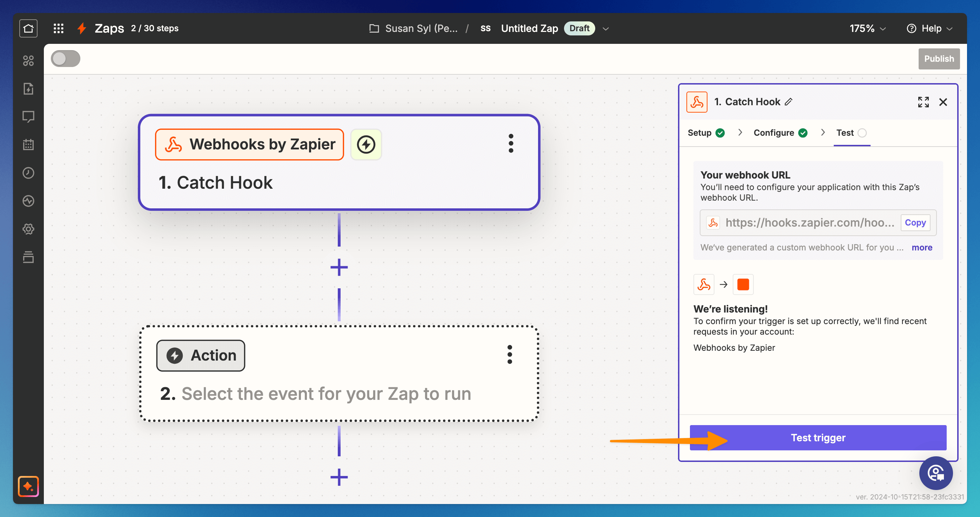Rename step with pencil icon beside Catch Hook
The height and width of the screenshot is (517, 980).
pyautogui.click(x=788, y=102)
